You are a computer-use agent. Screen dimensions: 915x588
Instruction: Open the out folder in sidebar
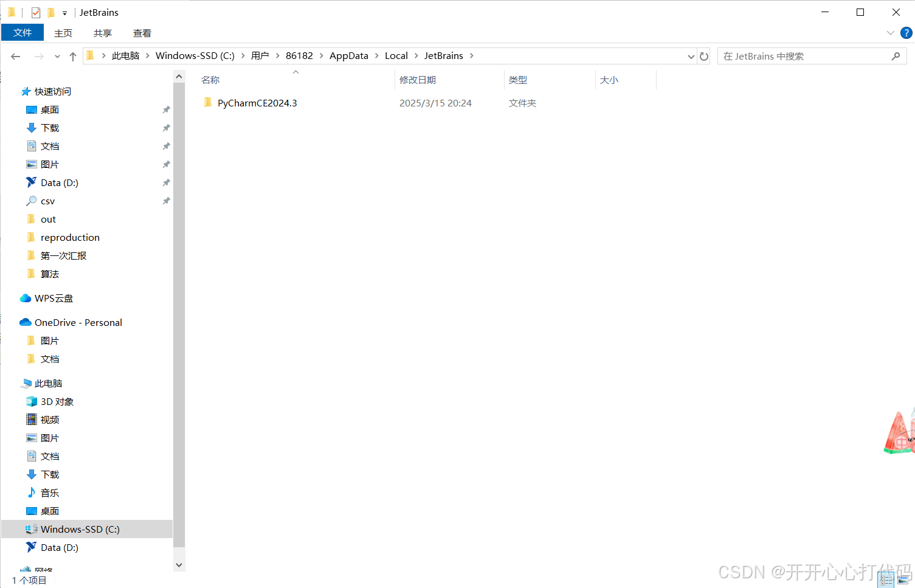48,220
